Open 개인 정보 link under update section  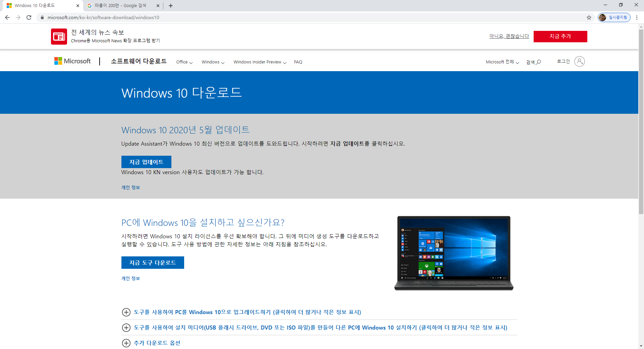pyautogui.click(x=130, y=188)
